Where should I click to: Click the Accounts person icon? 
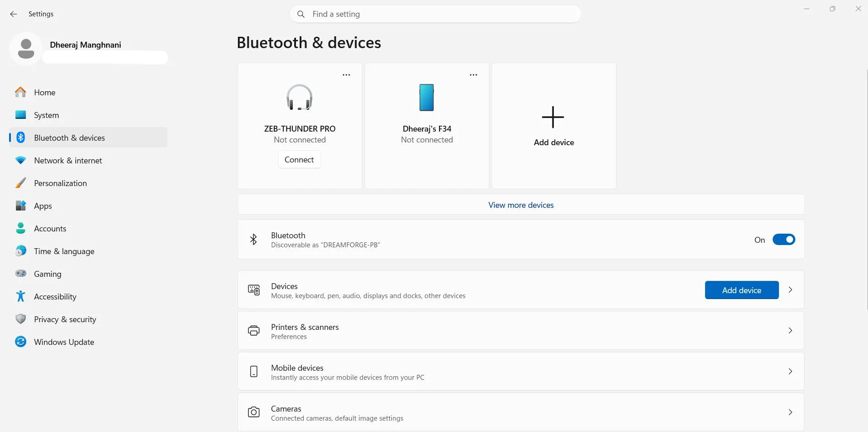tap(20, 228)
